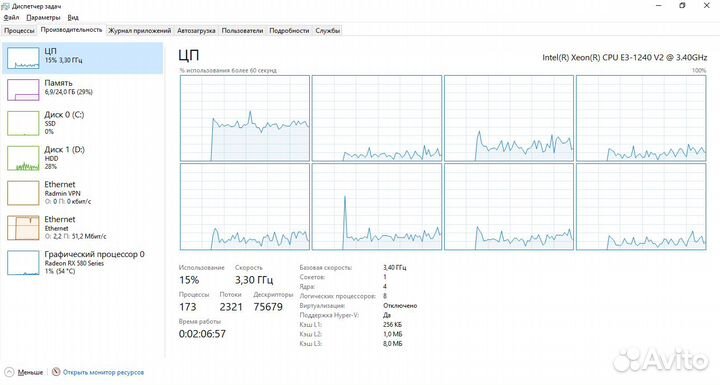Maximize the Task Manager window
Image resolution: width=720 pixels, height=385 pixels.
tap(682, 6)
